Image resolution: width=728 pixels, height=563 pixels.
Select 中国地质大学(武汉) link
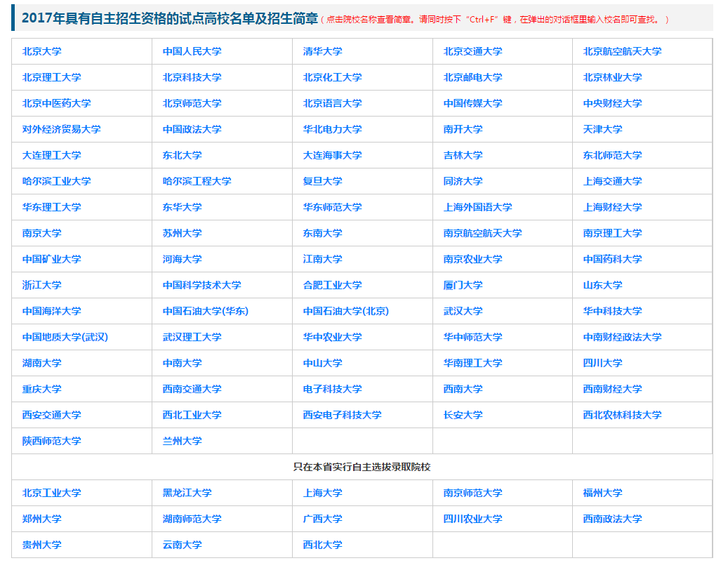point(65,338)
